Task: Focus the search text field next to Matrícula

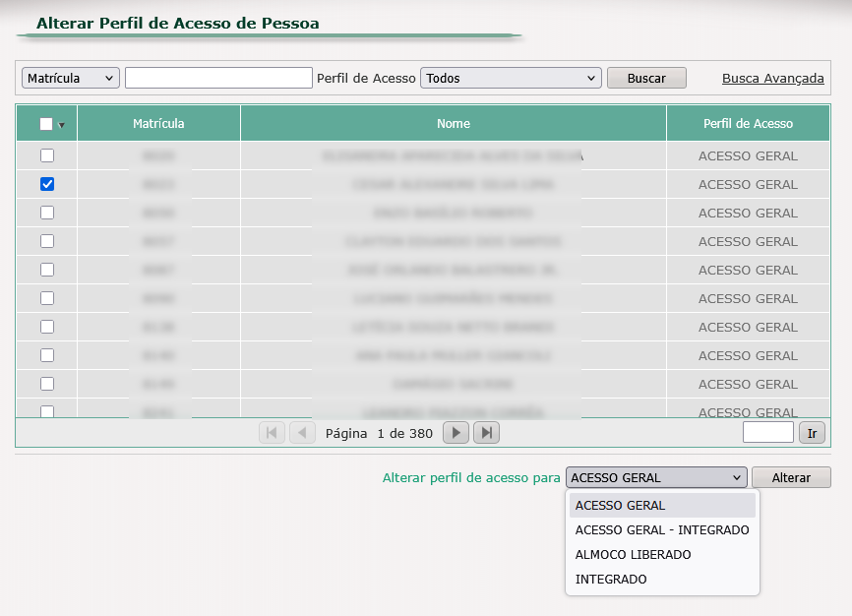Action: pyautogui.click(x=219, y=78)
